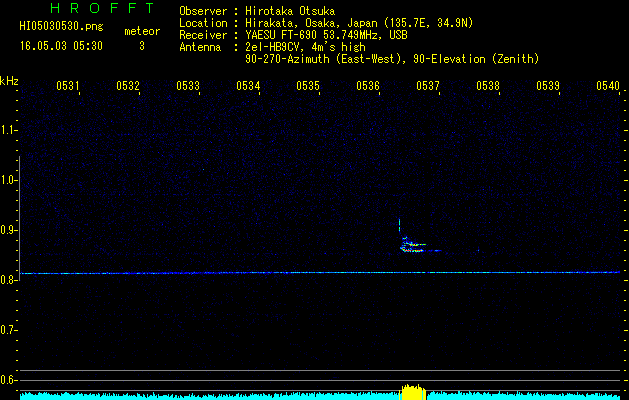Click the 0535 time marker
The height and width of the screenshot is (400, 629).
[x=308, y=85]
